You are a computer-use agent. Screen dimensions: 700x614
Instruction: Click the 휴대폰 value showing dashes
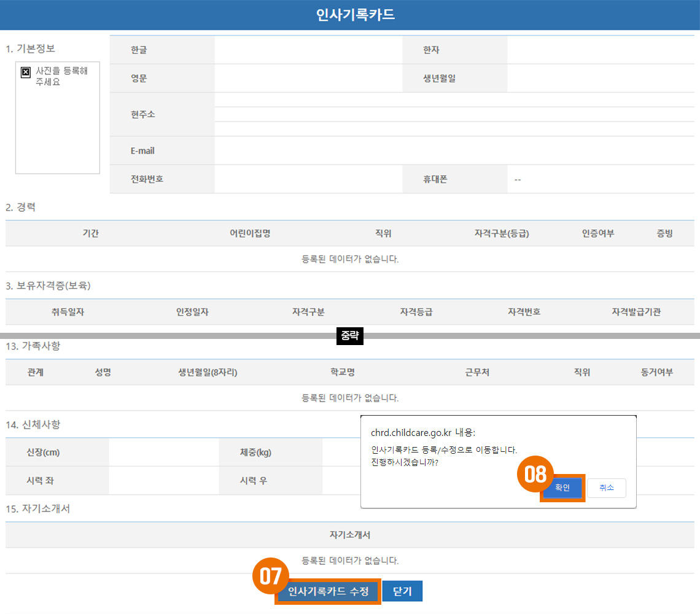pyautogui.click(x=518, y=179)
